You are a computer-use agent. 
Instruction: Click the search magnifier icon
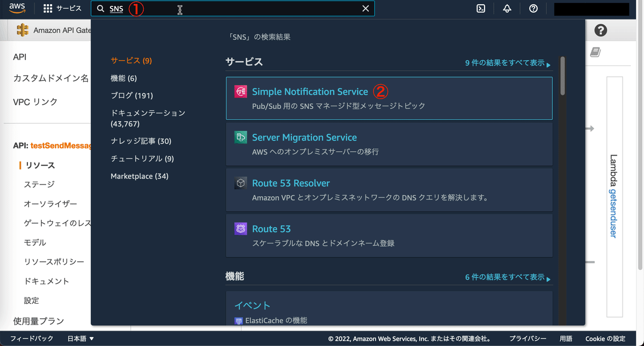click(100, 9)
